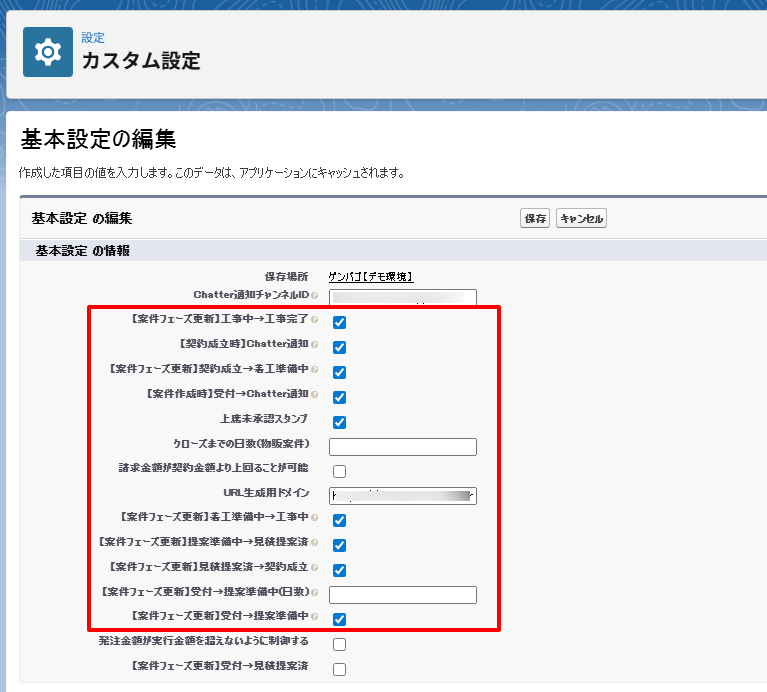Viewport: 767px width, 692px height.
Task: Click help icon next to 契約成立→着工準備中
Action: [x=315, y=370]
